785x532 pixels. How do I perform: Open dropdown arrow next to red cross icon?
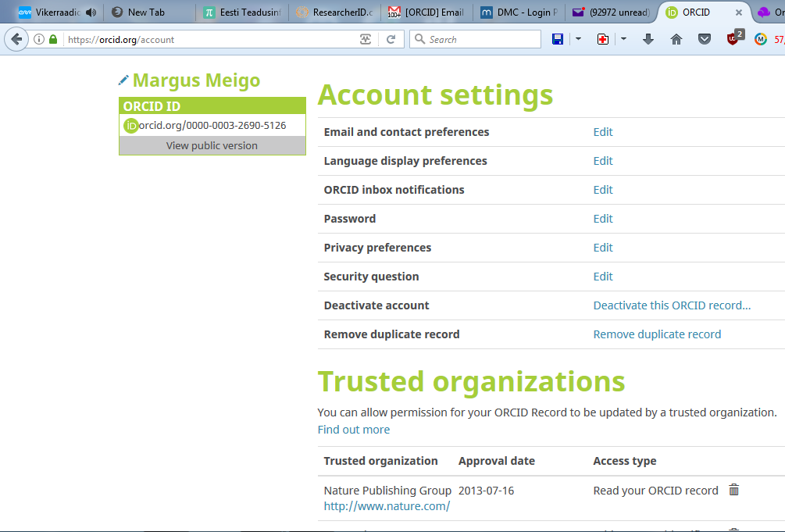623,39
